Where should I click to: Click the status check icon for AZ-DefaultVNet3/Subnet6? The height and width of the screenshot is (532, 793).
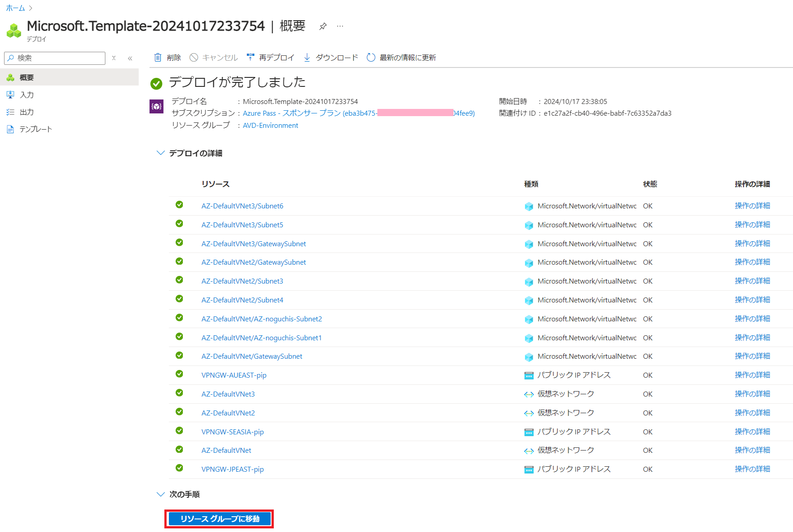point(179,205)
